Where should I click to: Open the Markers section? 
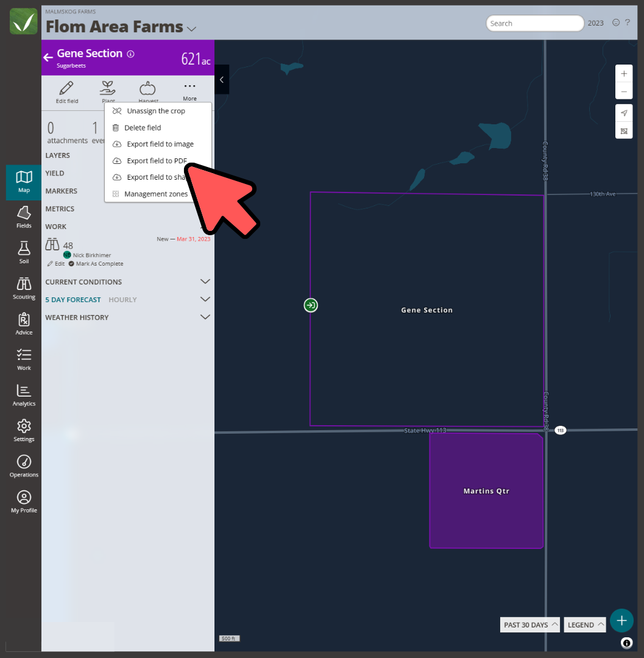(x=62, y=191)
